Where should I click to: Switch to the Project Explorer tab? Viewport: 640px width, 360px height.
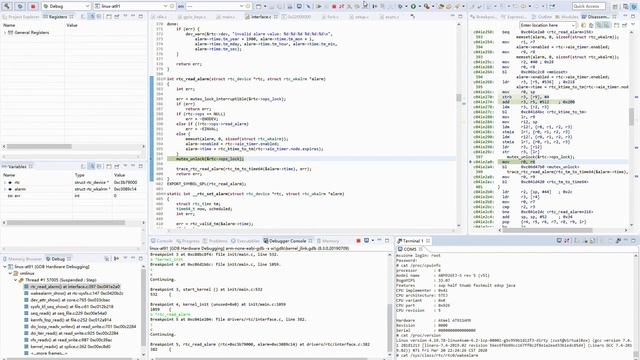[21, 17]
